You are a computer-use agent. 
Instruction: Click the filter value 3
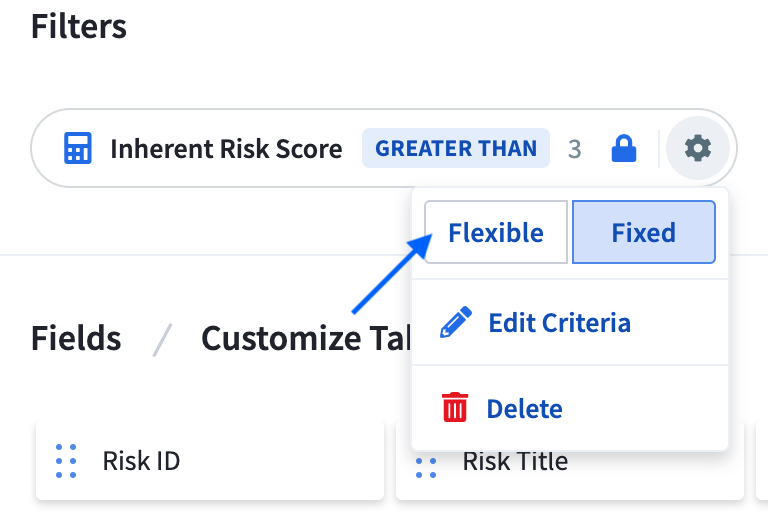(x=574, y=150)
